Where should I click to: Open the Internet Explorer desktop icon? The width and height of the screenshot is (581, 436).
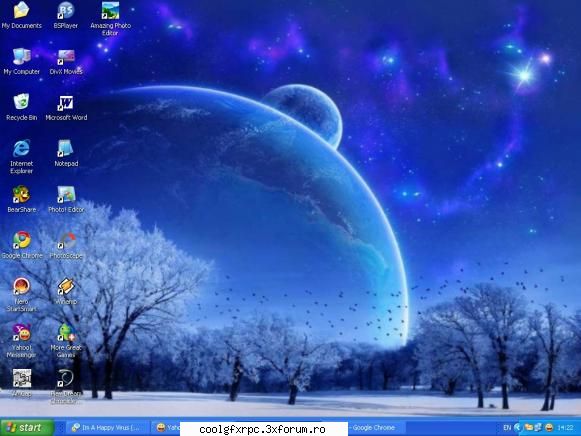pos(21,156)
